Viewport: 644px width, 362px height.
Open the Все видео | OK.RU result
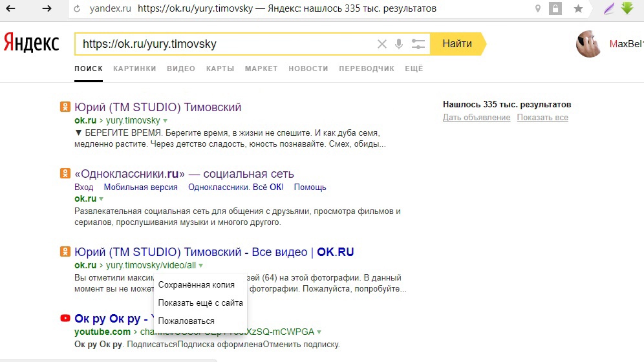(214, 251)
